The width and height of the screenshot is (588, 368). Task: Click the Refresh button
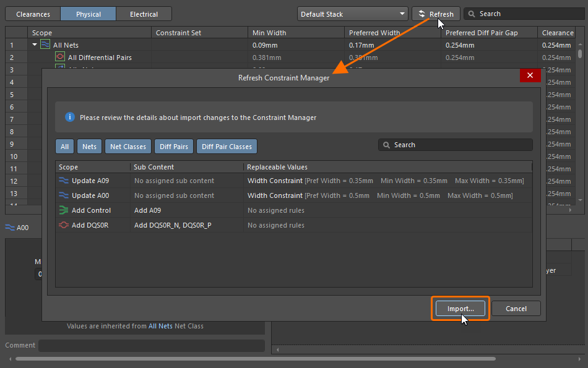click(x=436, y=14)
